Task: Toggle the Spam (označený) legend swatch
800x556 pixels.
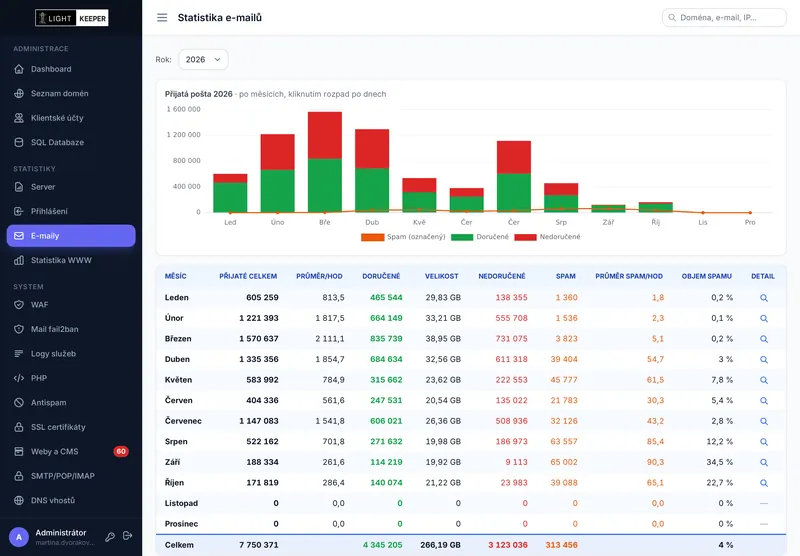Action: pyautogui.click(x=372, y=237)
